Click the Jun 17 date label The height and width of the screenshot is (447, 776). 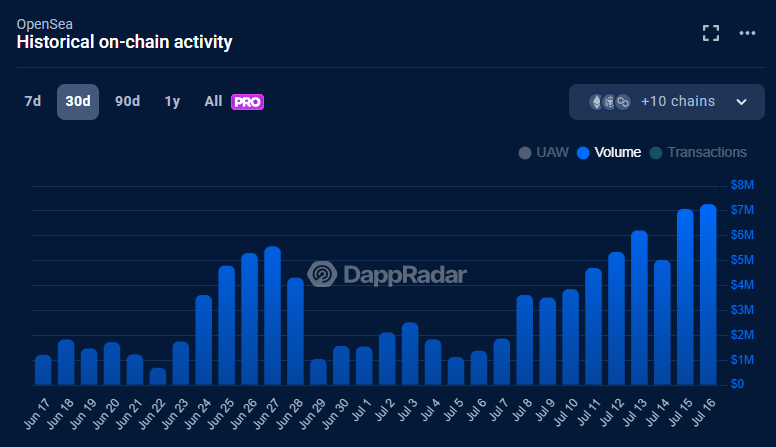point(37,414)
